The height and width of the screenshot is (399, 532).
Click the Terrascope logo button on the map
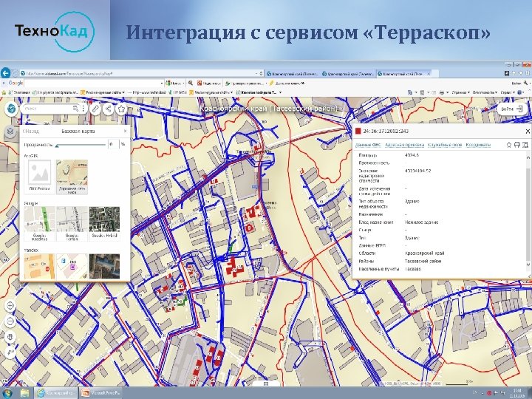coord(11,109)
